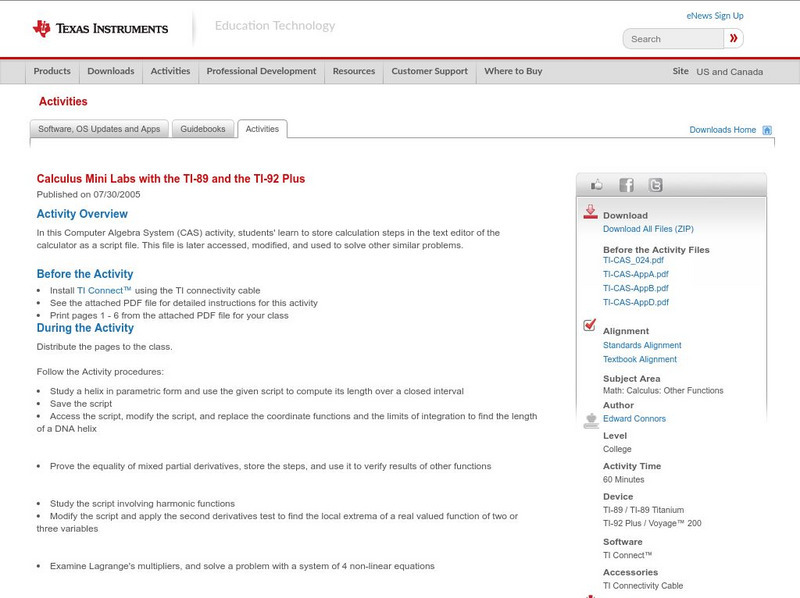Click the Before the Activity heading
The width and height of the screenshot is (800, 598).
click(85, 274)
